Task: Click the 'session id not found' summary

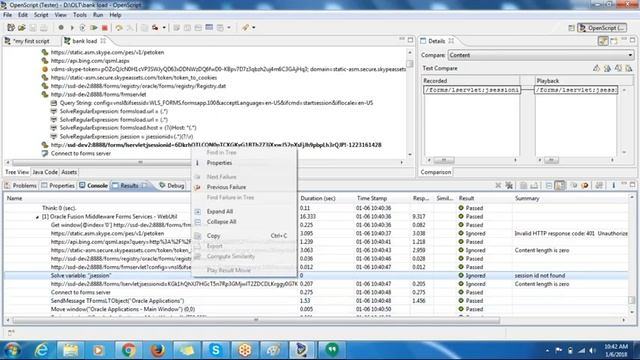Action: [539, 276]
